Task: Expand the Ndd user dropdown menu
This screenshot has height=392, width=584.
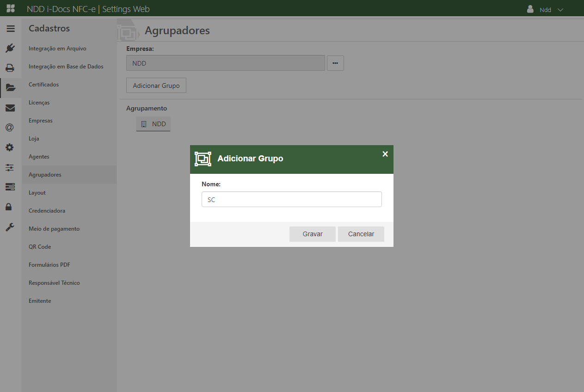Action: 546,9
